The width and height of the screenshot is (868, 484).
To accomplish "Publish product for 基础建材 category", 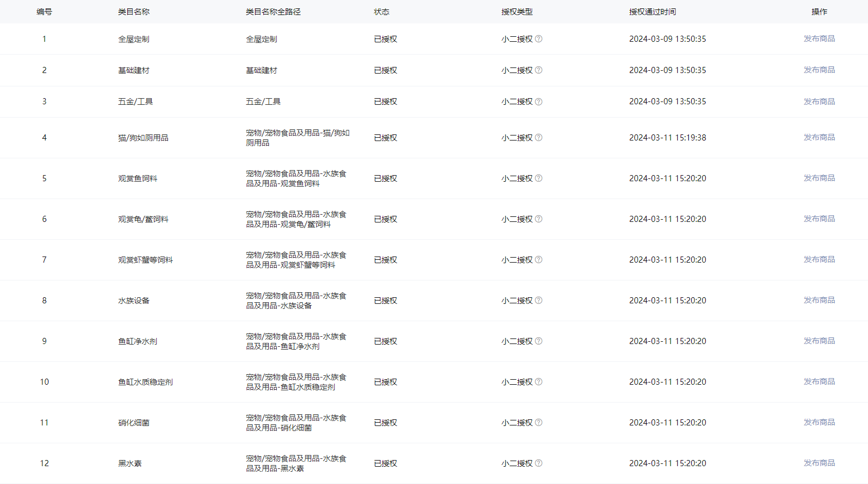I will (819, 70).
